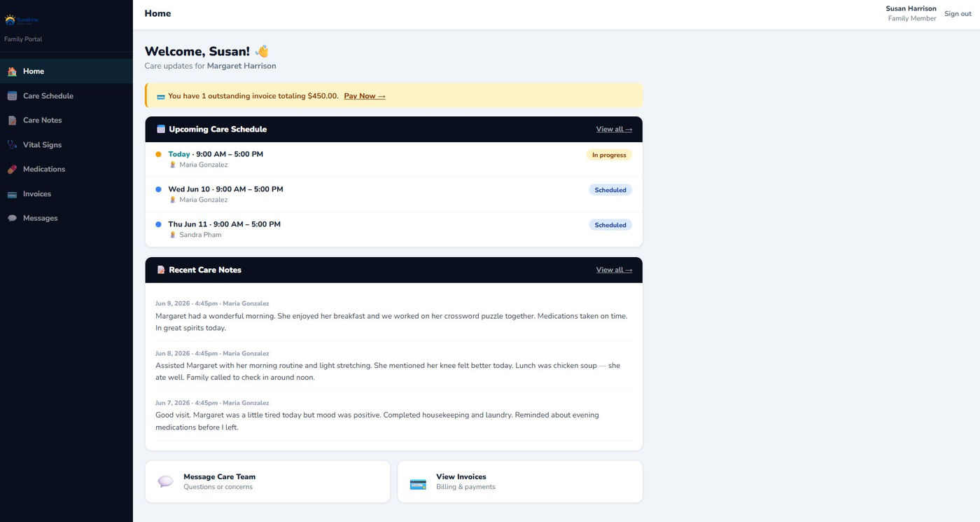The width and height of the screenshot is (980, 522).
Task: Click the Family Member role label
Action: (x=912, y=19)
